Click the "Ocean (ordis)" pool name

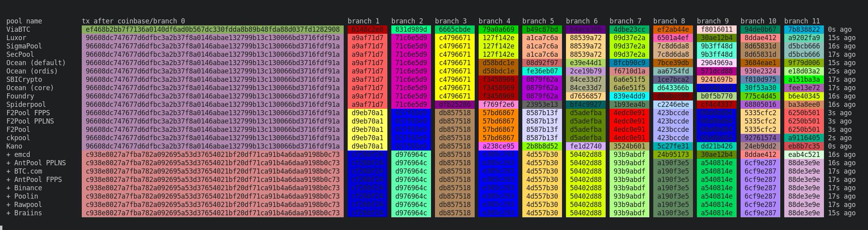tap(32, 71)
